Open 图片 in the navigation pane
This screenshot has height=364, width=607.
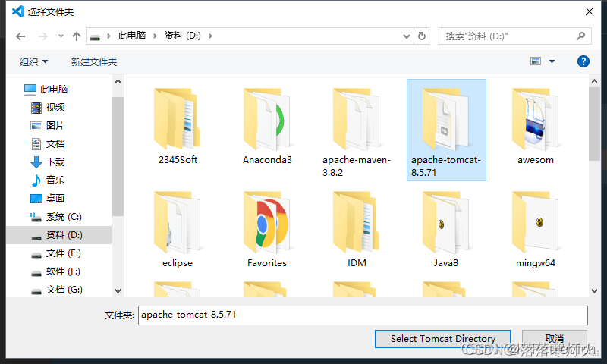(x=48, y=126)
